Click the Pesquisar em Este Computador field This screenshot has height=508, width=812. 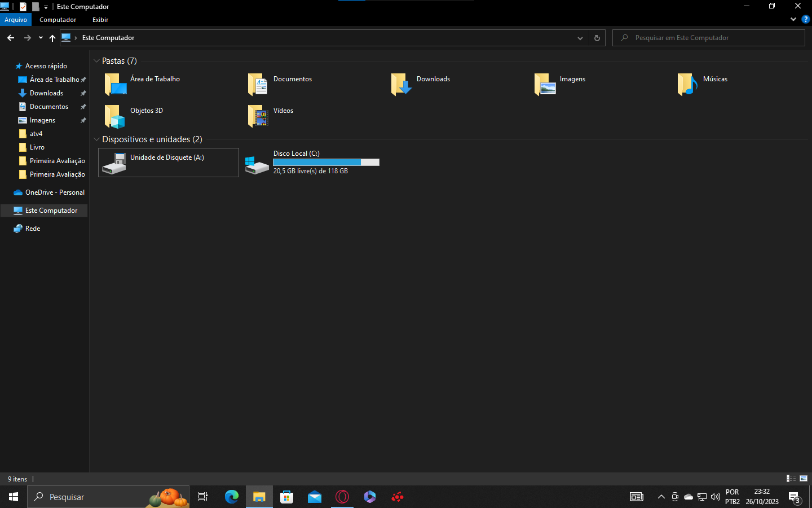click(708, 38)
